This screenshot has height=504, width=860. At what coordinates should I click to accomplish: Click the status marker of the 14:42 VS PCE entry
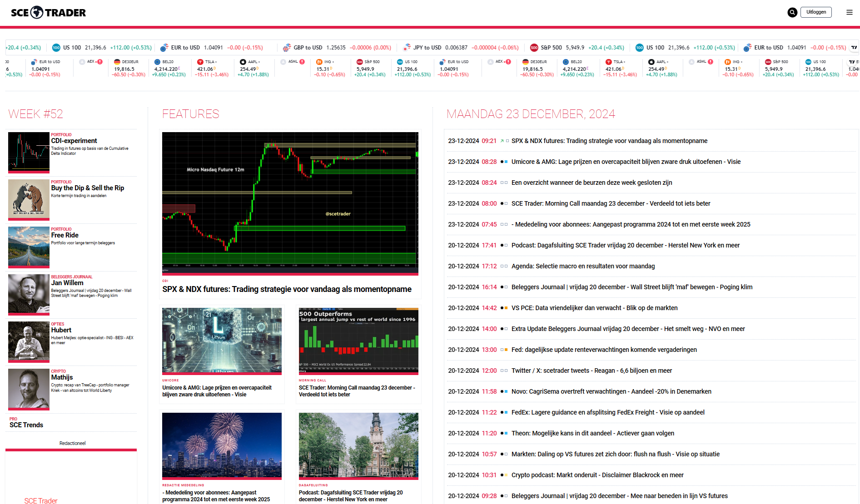coord(504,308)
